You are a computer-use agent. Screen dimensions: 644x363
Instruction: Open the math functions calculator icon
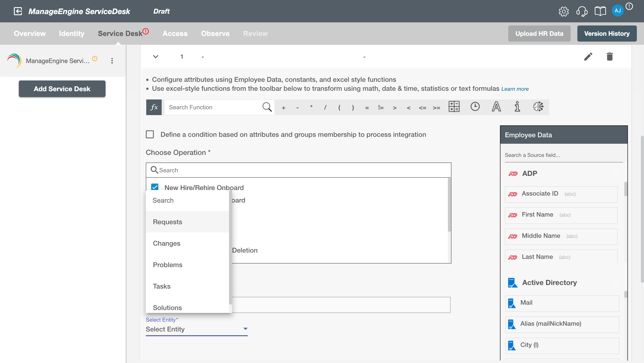pos(454,107)
